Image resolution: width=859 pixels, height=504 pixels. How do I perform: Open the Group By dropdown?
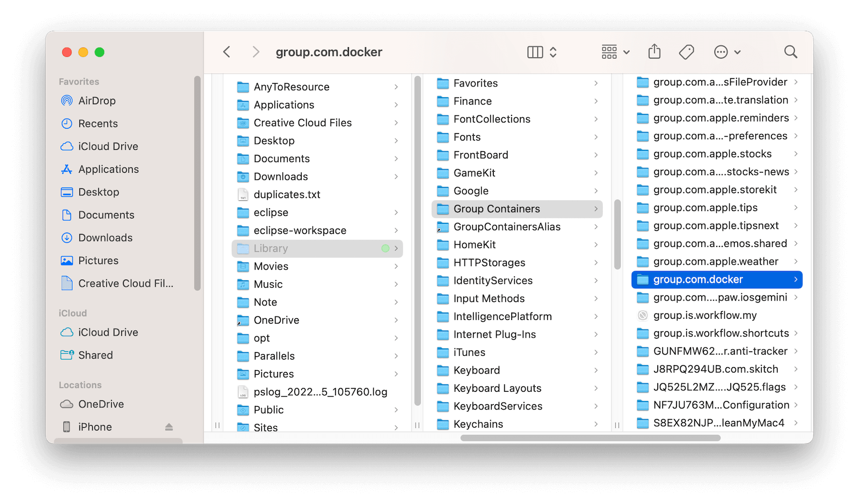pos(615,52)
